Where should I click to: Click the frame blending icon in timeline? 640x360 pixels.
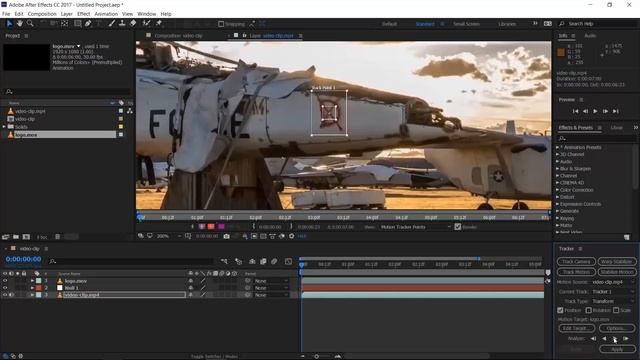[x=263, y=261]
